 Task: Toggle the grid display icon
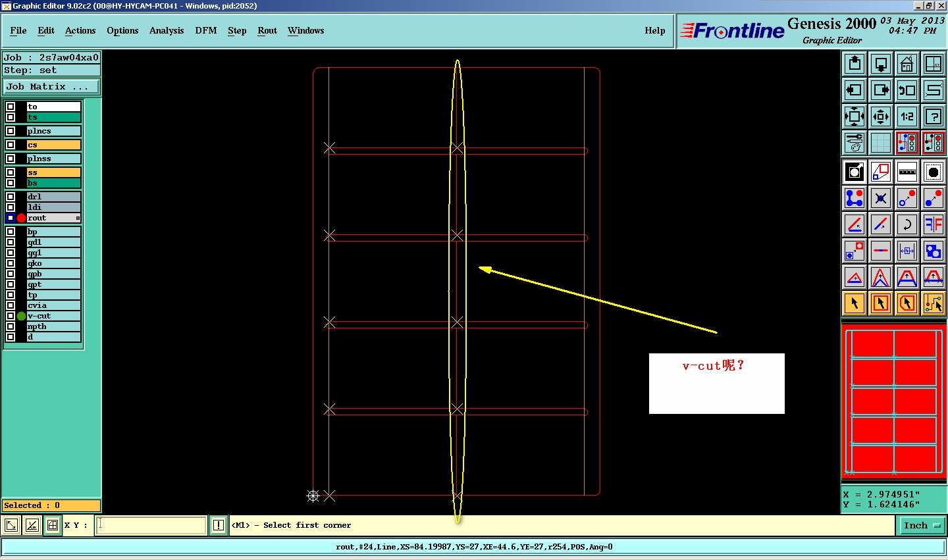[x=881, y=143]
